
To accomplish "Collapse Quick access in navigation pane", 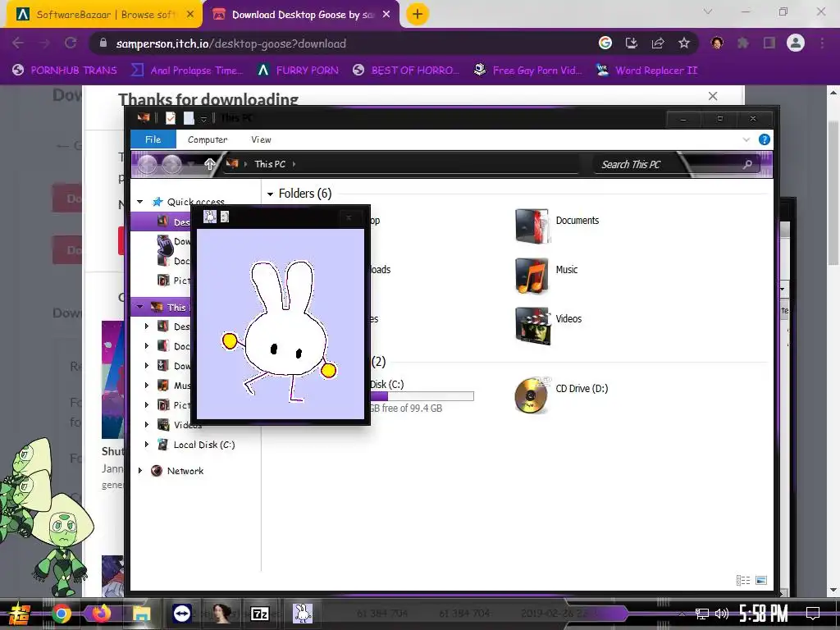I will pyautogui.click(x=139, y=202).
